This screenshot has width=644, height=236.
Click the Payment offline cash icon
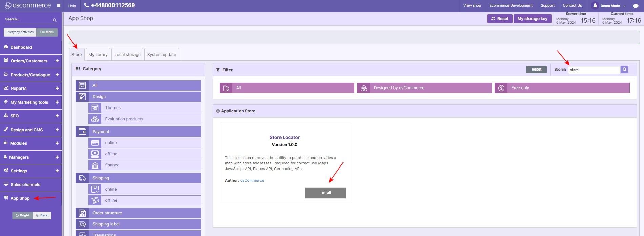(95, 154)
